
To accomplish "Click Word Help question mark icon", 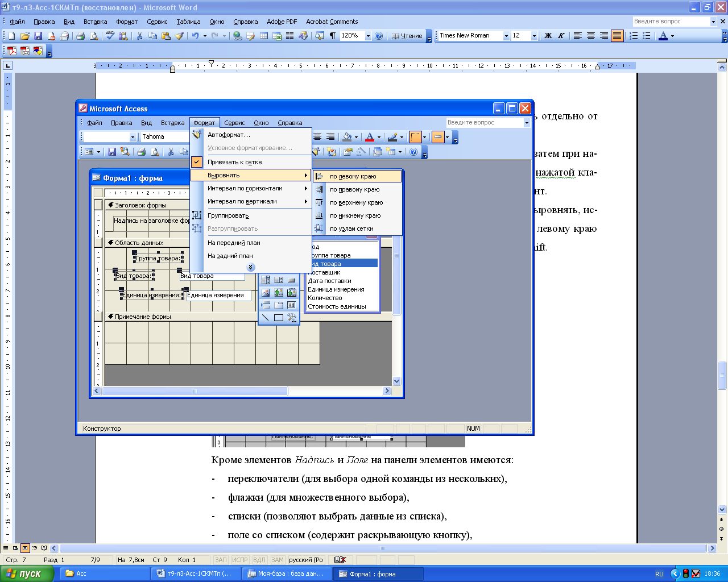I will (379, 36).
